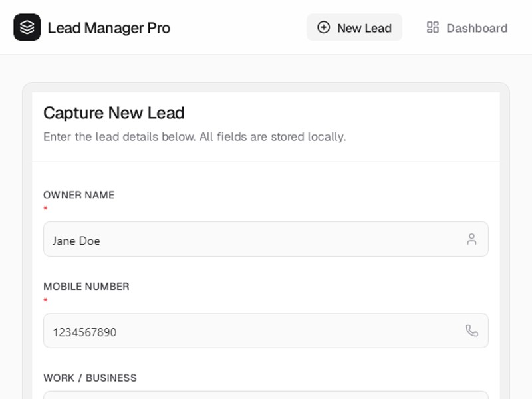Screen dimensions: 532x399
Task: Focus the Mobile Number input field
Action: point(253,331)
